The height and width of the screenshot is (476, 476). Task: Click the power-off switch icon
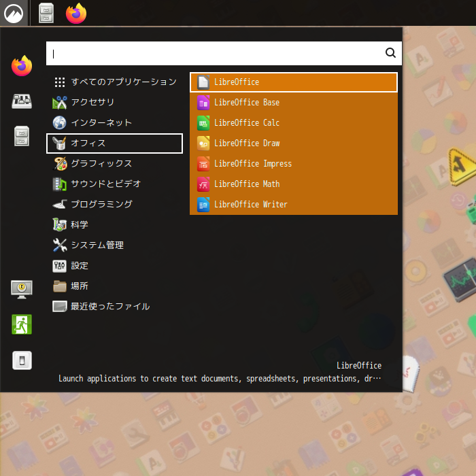[22, 360]
